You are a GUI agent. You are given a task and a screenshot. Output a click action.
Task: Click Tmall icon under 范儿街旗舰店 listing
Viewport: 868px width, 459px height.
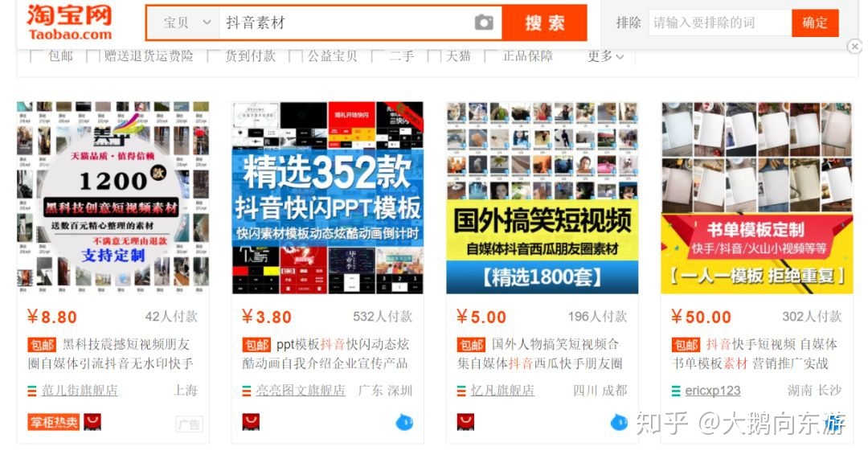(92, 423)
